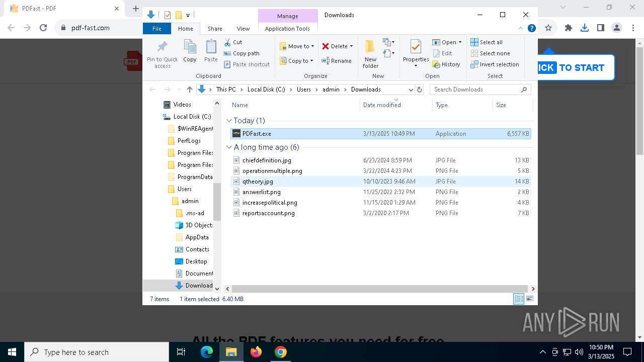Create a New folder
Viewport: 644px width, 362px height.
(370, 54)
